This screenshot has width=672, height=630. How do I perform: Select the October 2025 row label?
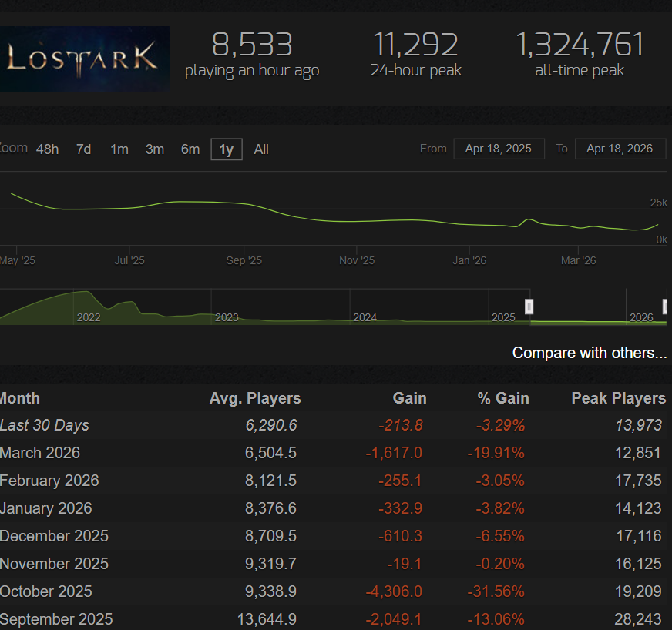click(46, 591)
